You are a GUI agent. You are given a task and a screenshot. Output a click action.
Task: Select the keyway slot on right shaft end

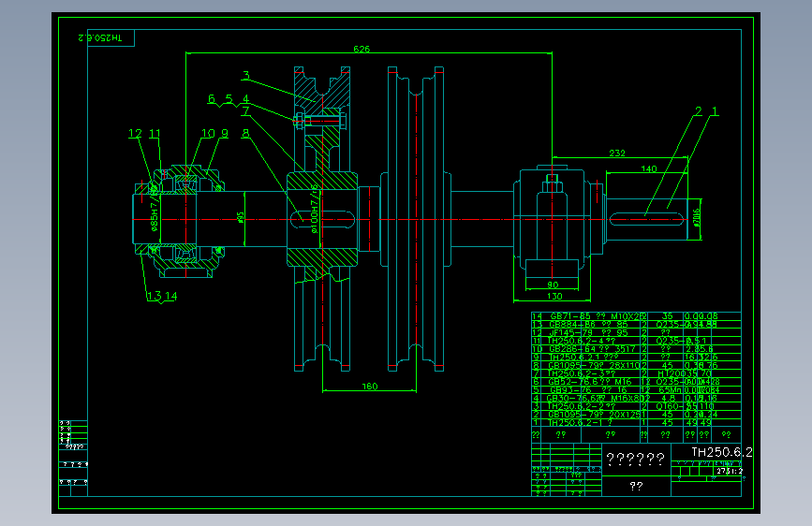(x=647, y=220)
